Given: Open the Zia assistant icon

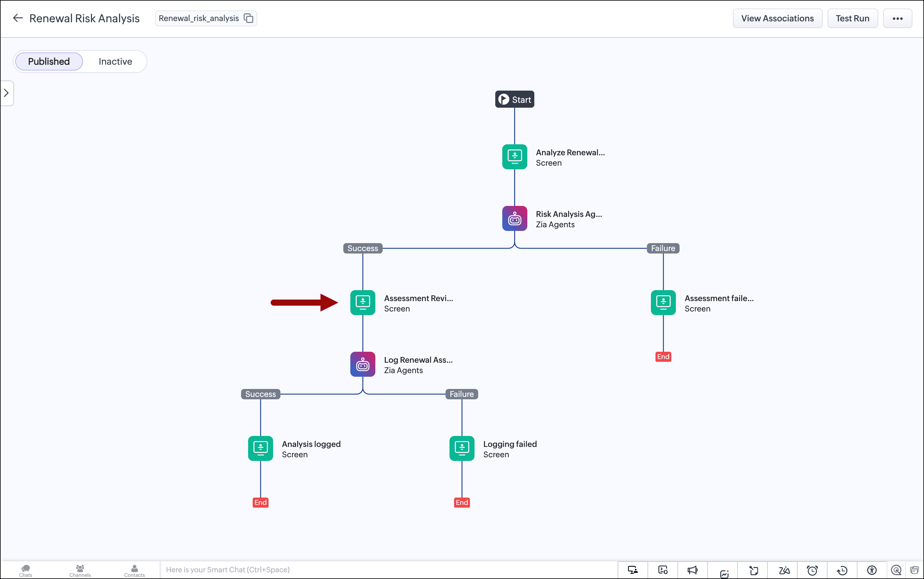Looking at the screenshot, I should click(x=784, y=570).
